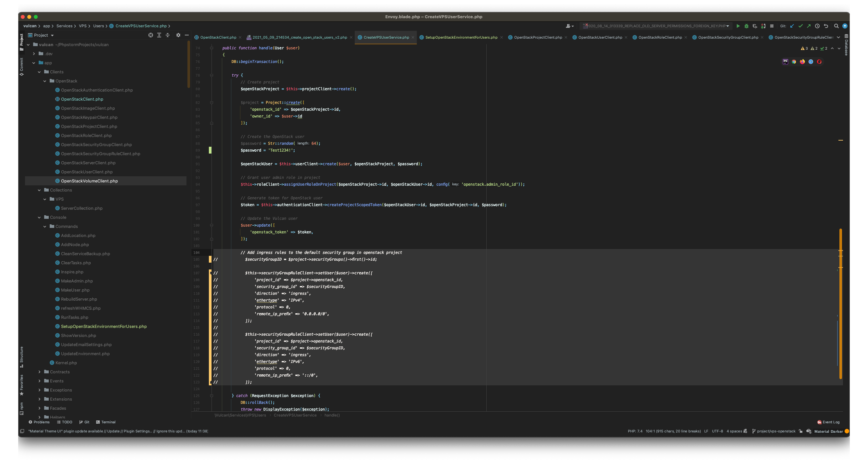Click Select Opened File target icon

point(151,35)
